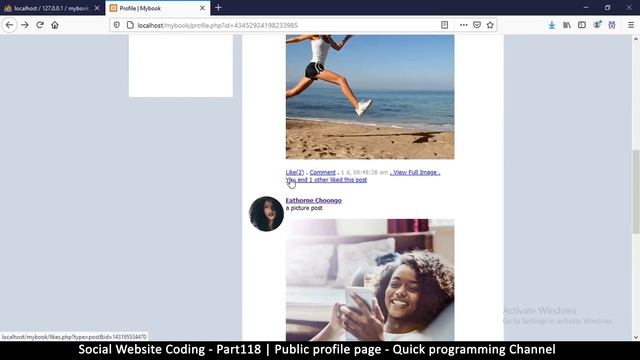
Task: Show site information page icon in address bar
Action: point(130,25)
